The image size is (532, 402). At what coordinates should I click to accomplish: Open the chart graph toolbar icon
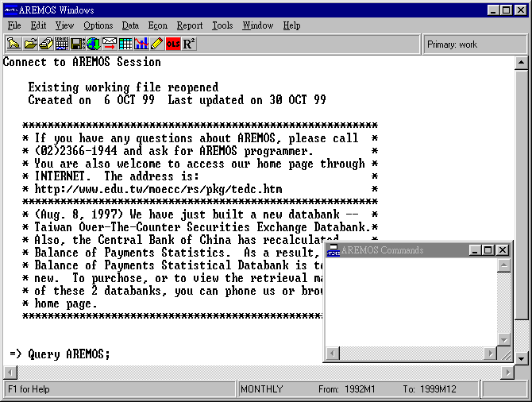141,44
